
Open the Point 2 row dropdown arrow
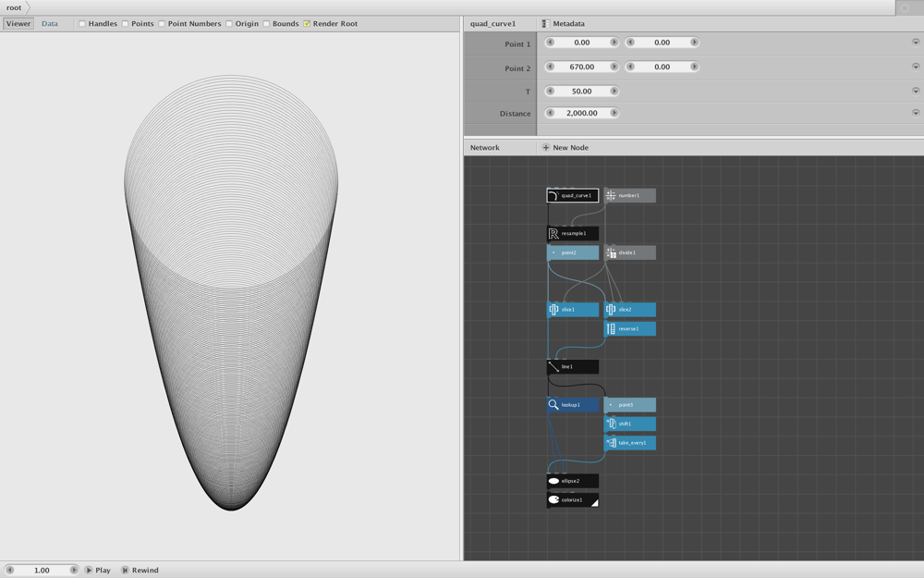pos(915,67)
